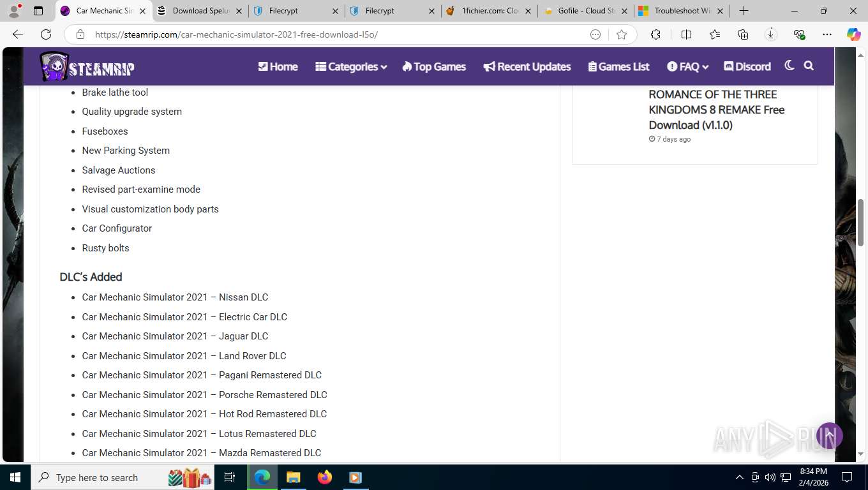Viewport: 868px width, 490px height.
Task: View site information lock icon
Action: [x=80, y=34]
